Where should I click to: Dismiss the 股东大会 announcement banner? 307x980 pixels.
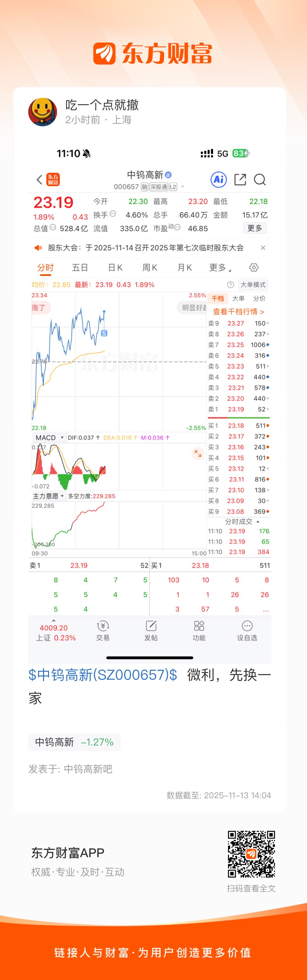tap(263, 248)
